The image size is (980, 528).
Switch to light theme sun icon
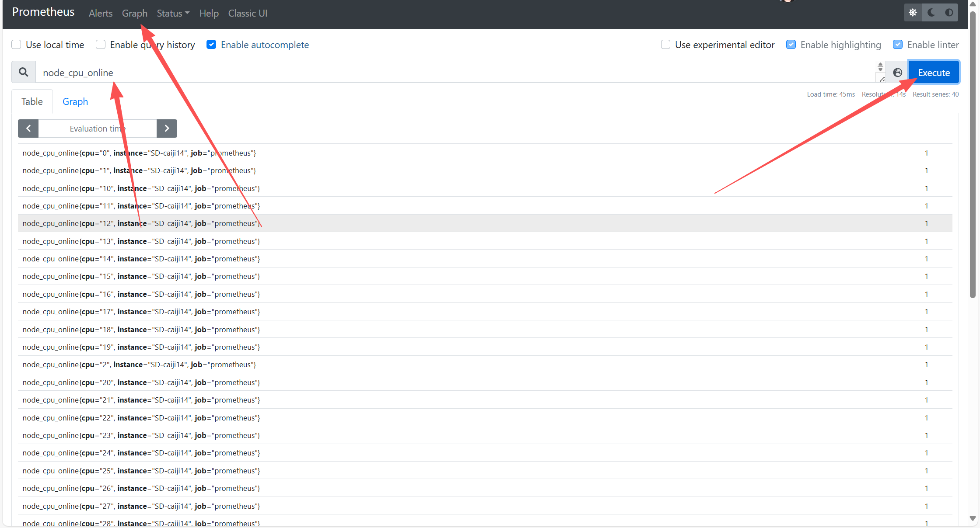(x=913, y=13)
